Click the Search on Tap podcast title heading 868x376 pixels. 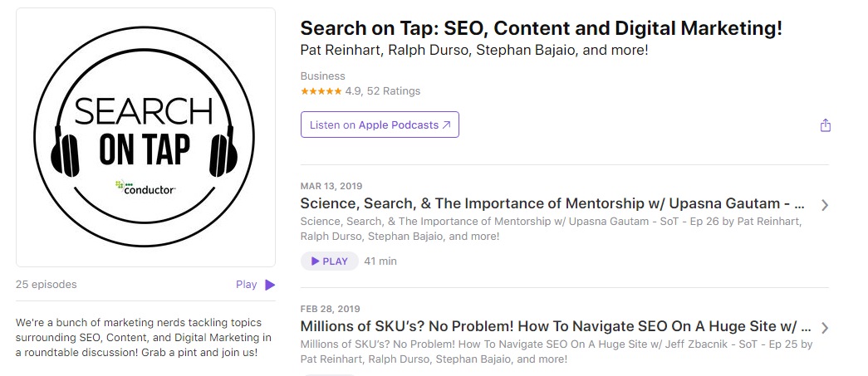(541, 28)
